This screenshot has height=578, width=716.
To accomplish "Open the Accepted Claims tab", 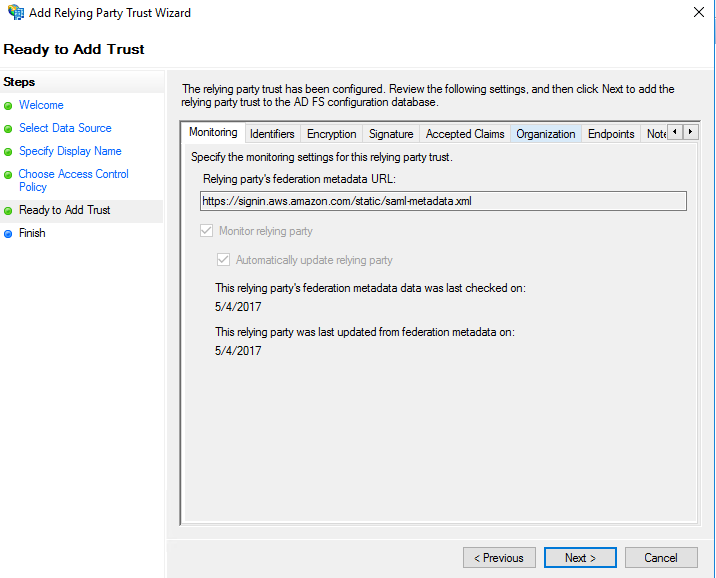I will click(x=465, y=134).
